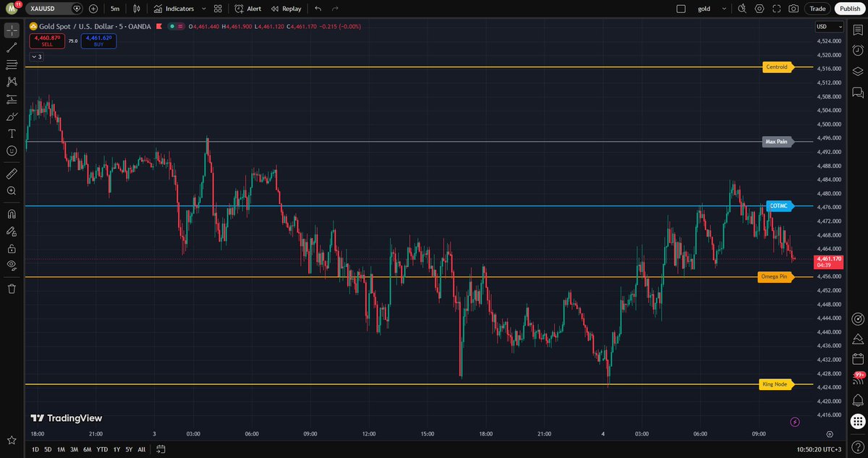Open the user profile avatar menu
Screen dimensions: 868x458
[12, 9]
